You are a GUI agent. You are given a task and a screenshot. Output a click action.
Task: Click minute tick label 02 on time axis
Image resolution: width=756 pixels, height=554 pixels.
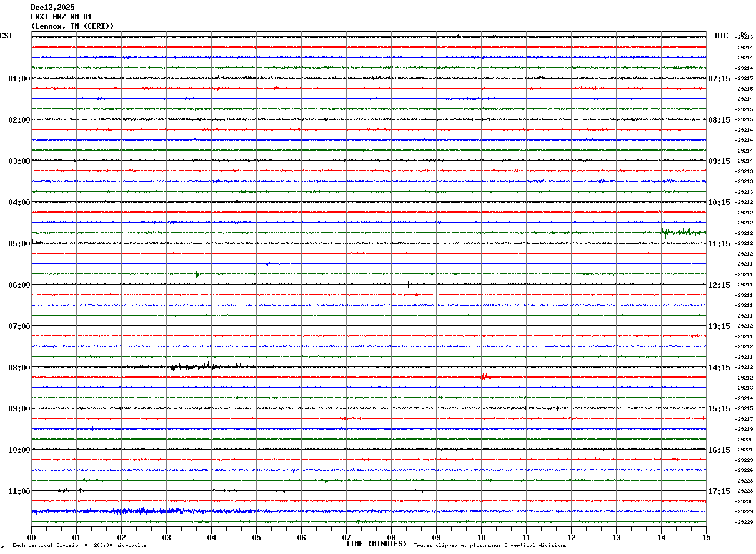click(121, 537)
